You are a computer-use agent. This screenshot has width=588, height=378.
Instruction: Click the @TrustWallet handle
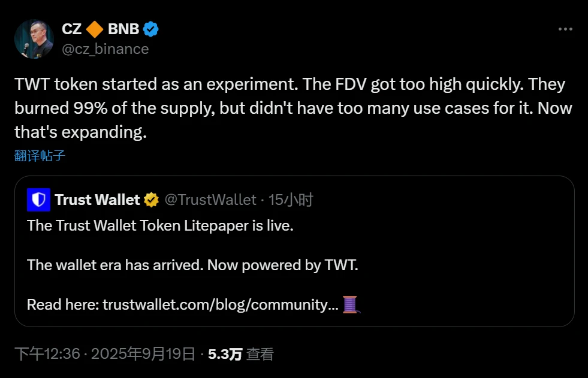[210, 199]
